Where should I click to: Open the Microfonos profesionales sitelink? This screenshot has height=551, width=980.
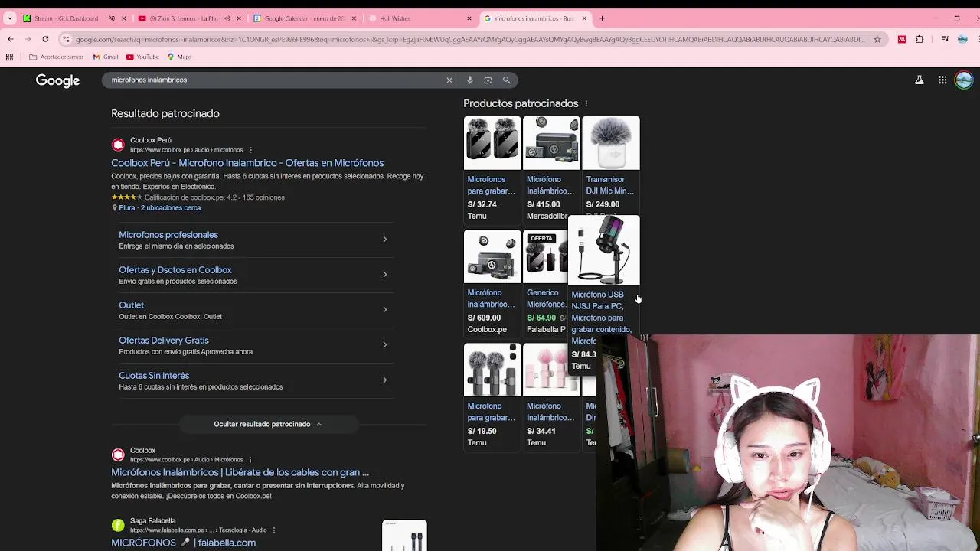point(168,235)
